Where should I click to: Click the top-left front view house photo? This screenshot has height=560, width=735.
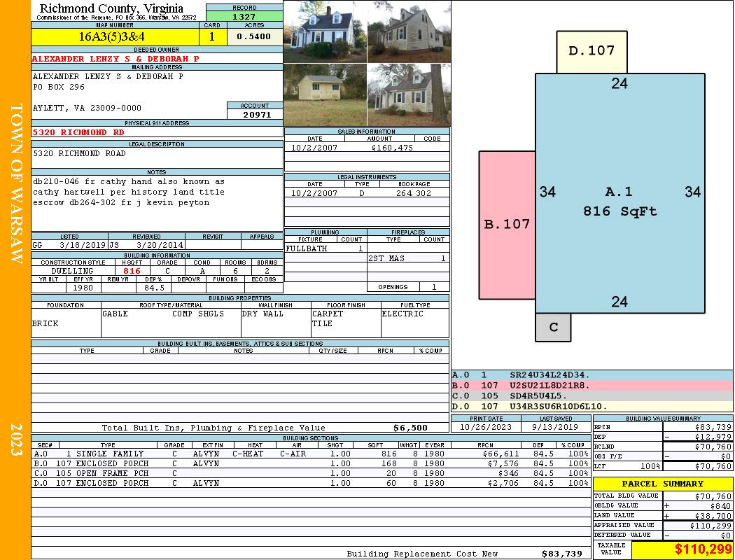[x=325, y=32]
